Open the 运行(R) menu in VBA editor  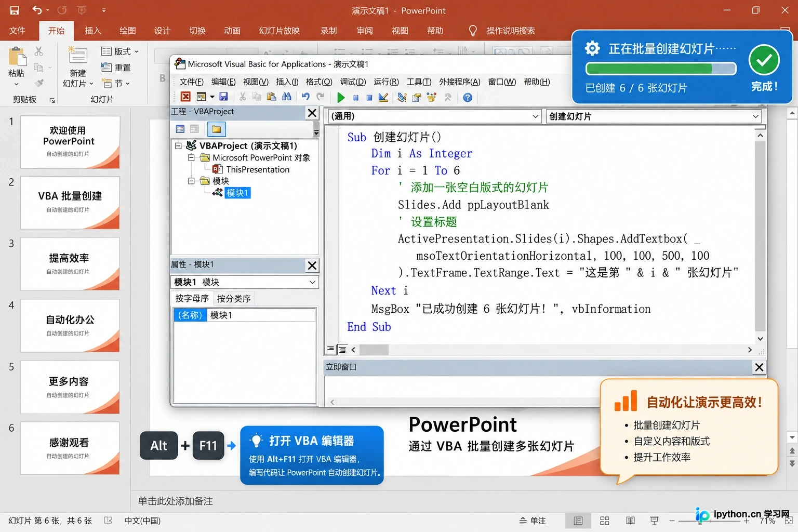coord(386,82)
